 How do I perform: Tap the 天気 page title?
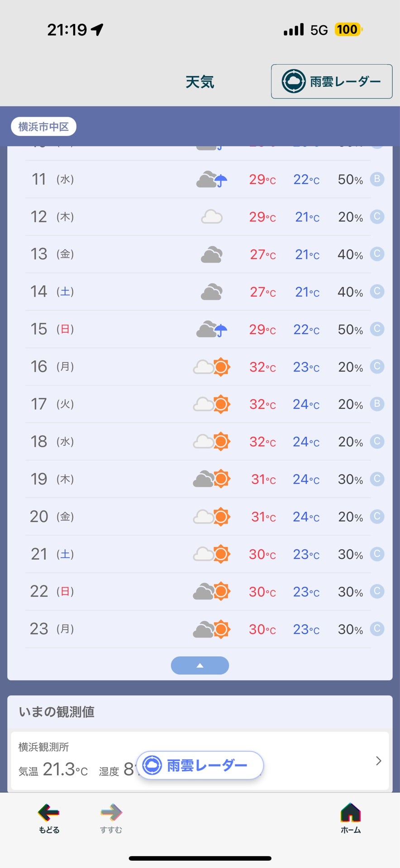[200, 82]
